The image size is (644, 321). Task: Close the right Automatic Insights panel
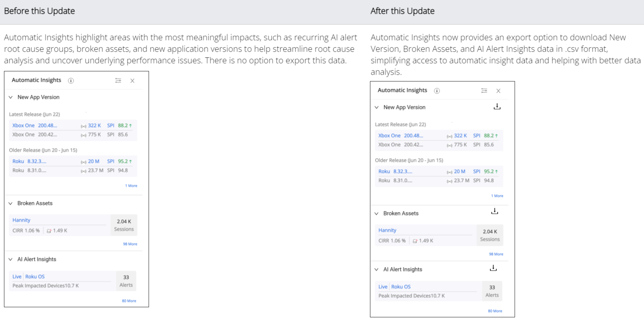[x=498, y=91]
